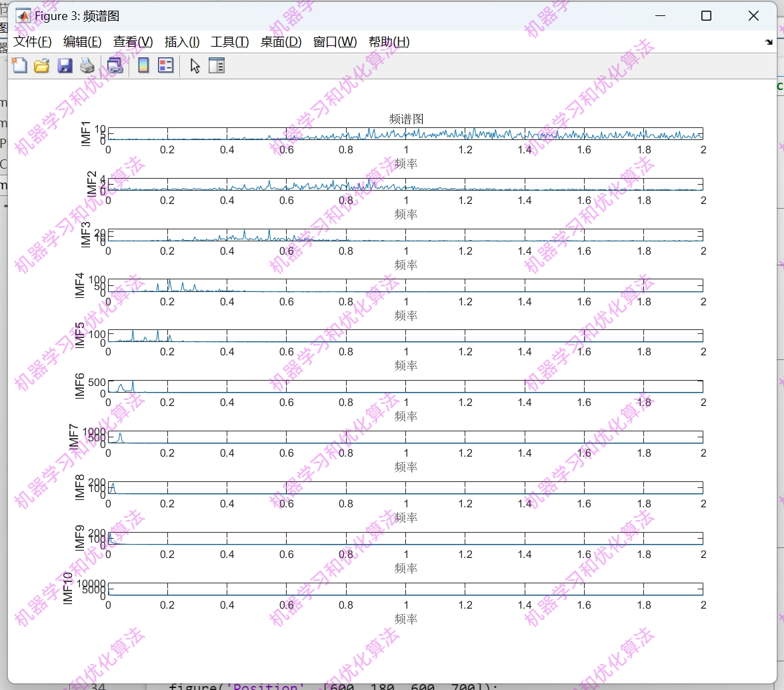Click inside the IMF1 spectrum axes

pyautogui.click(x=405, y=133)
